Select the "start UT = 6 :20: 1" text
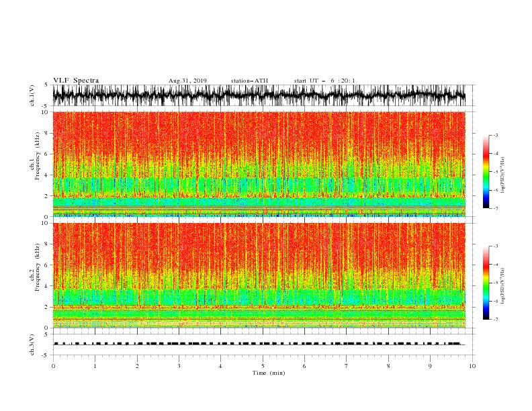This screenshot has height=411, width=532. (324, 81)
